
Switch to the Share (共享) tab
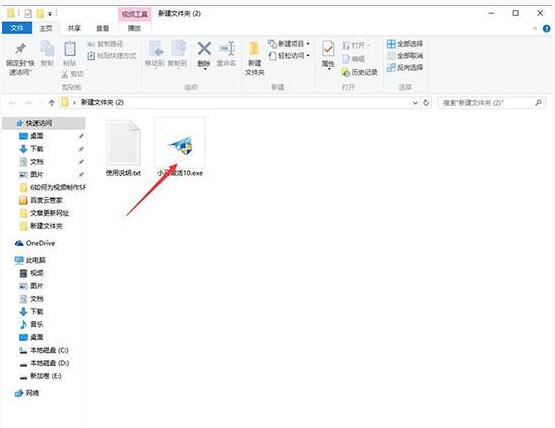[74, 28]
